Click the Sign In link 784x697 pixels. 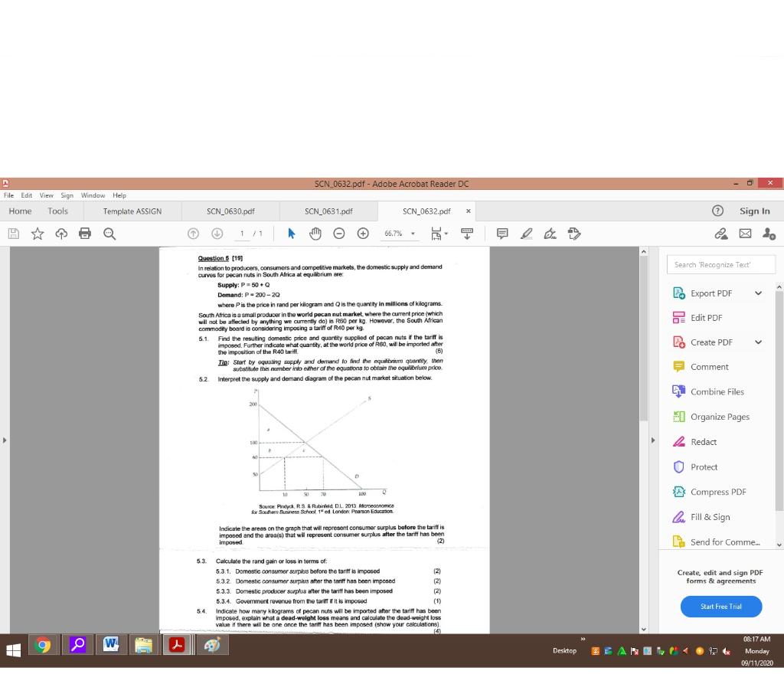click(754, 211)
